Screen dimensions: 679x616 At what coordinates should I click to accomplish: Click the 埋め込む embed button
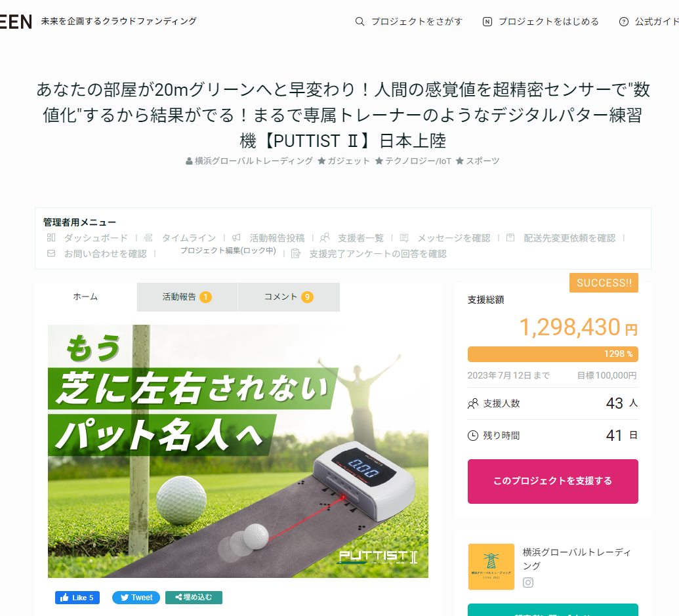[194, 598]
